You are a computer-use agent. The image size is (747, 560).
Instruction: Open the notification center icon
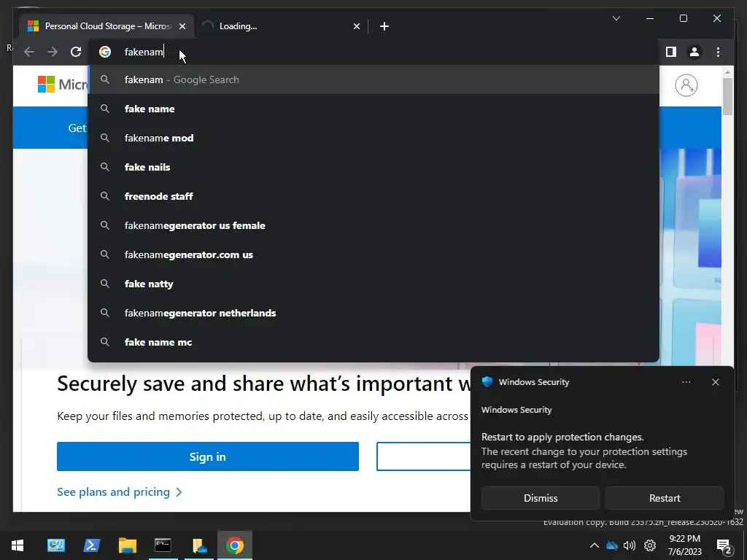coord(724,546)
